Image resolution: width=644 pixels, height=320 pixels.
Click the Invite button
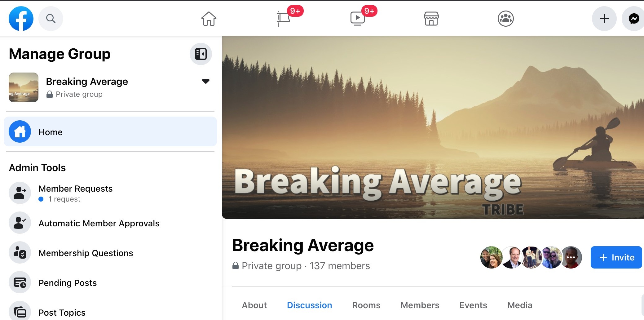coord(616,257)
